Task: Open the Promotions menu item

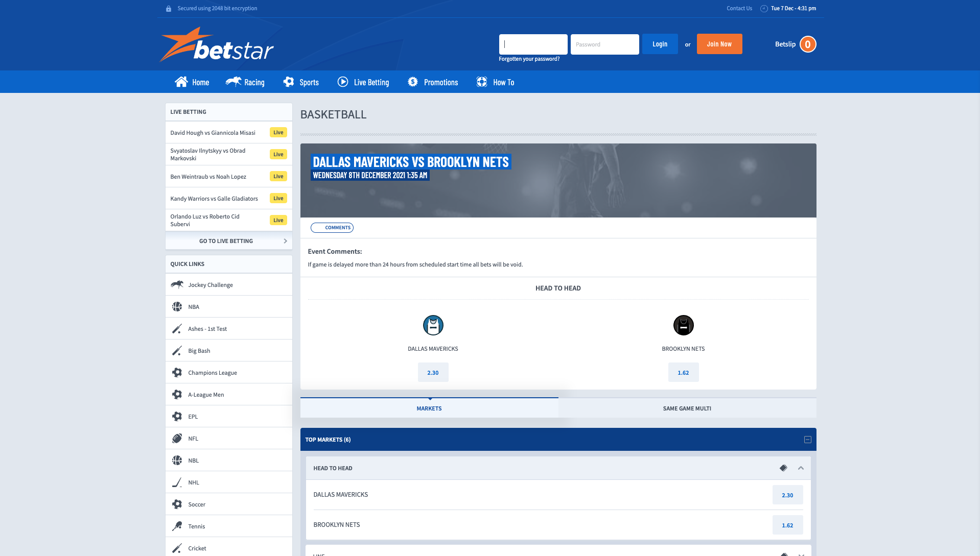Action: tap(433, 82)
